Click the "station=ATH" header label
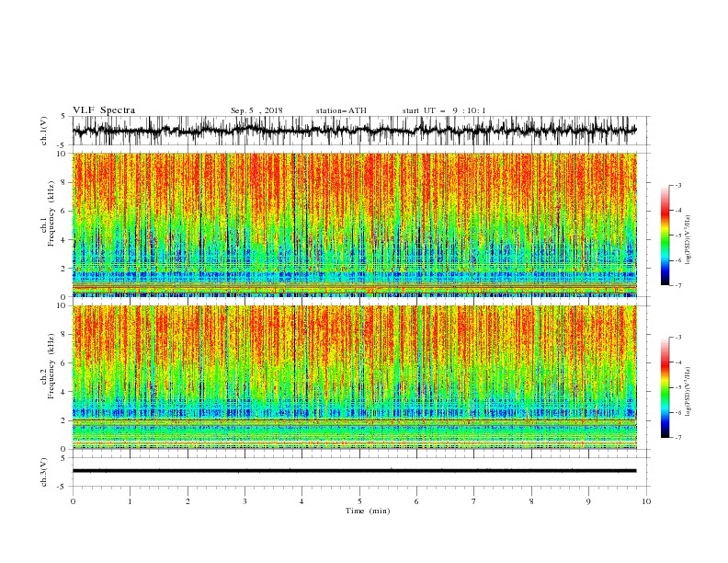Image resolution: width=728 pixels, height=563 pixels. [341, 110]
